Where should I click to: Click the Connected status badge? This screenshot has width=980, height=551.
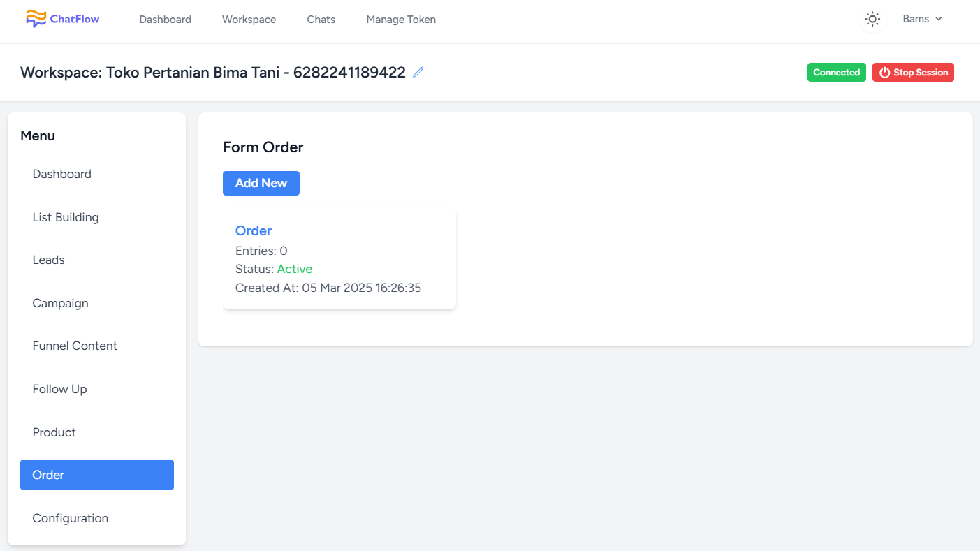tap(837, 73)
